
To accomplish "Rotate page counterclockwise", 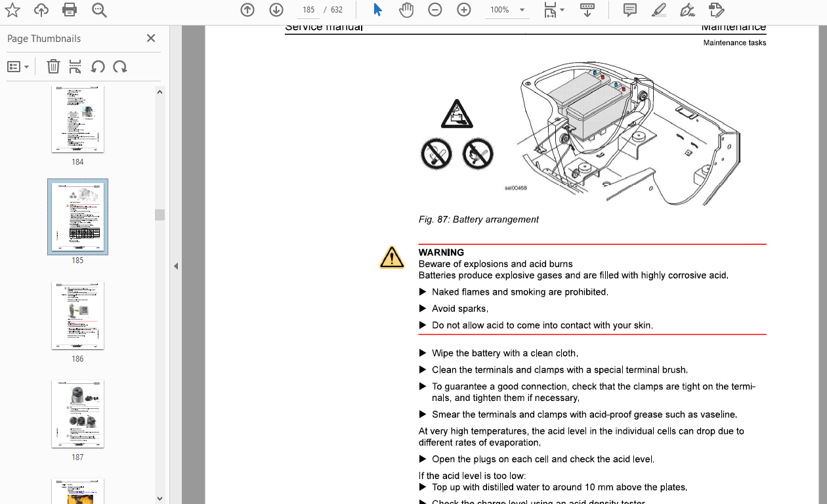I will pyautogui.click(x=98, y=66).
